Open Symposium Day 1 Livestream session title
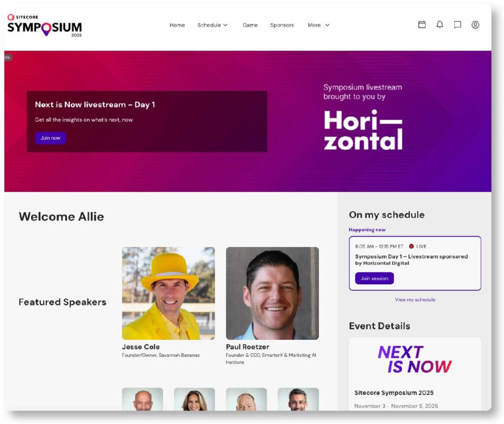 coord(411,260)
